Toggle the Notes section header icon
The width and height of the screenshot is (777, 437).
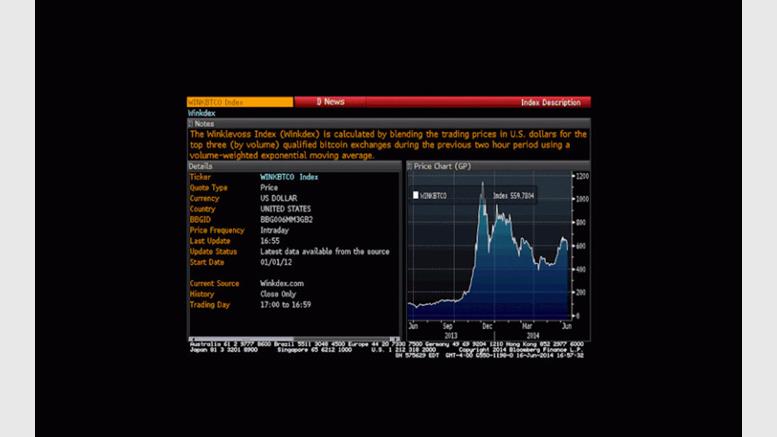[190, 124]
